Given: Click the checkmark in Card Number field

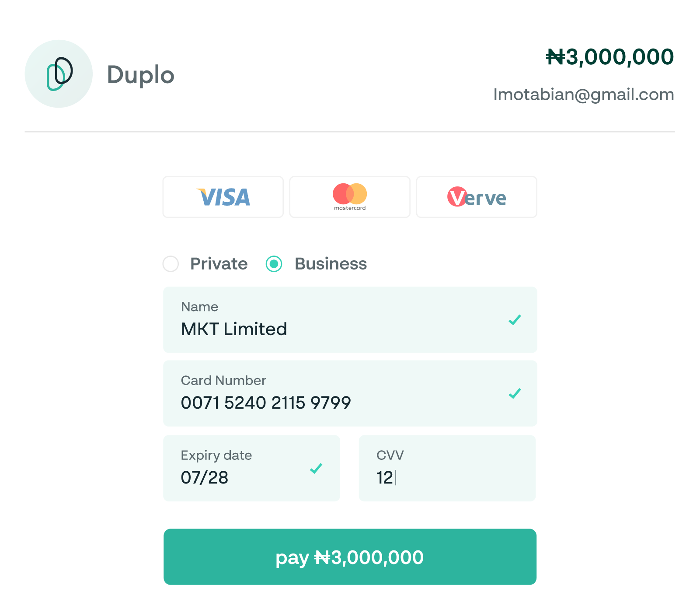Looking at the screenshot, I should (x=515, y=393).
